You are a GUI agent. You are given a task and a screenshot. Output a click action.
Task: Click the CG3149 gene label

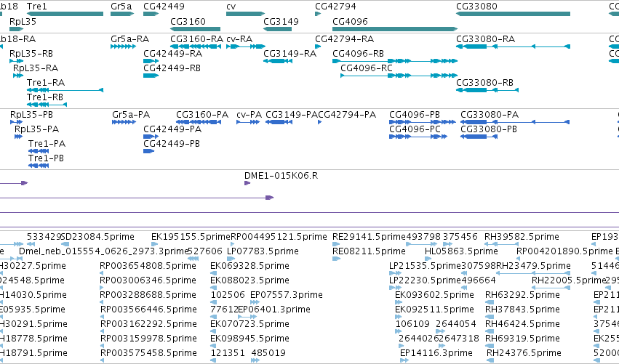pos(281,21)
